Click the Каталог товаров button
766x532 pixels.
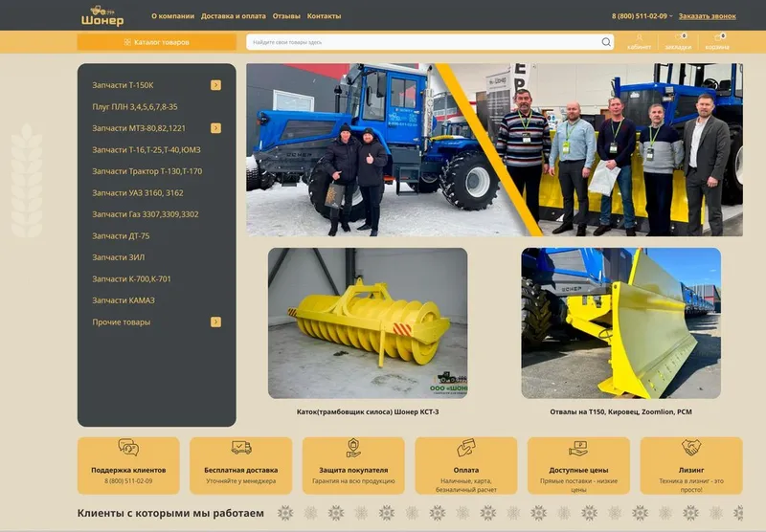tap(157, 42)
